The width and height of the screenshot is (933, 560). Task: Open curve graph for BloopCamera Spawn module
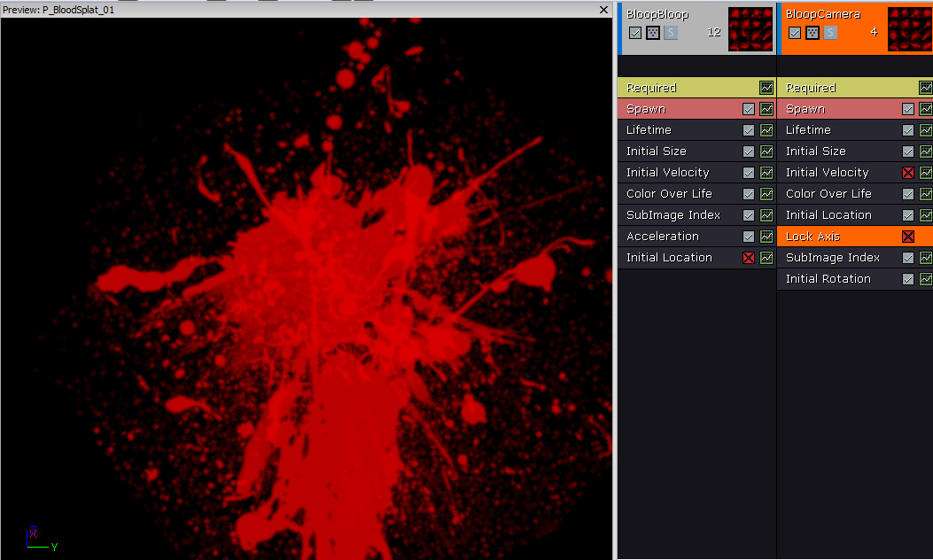[926, 109]
